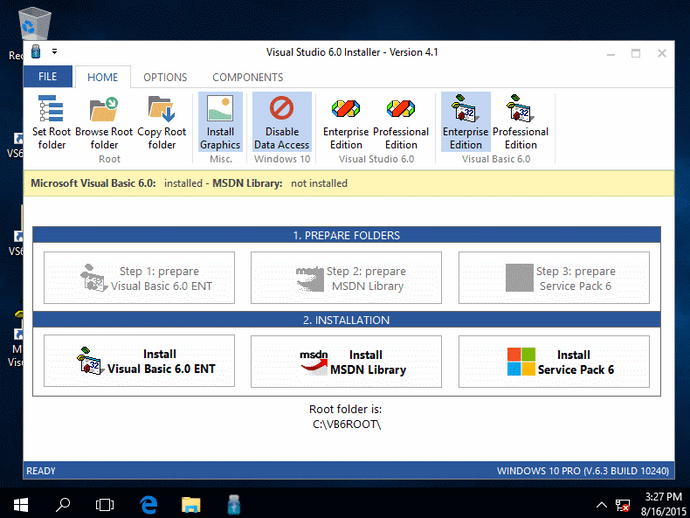Click the MSDN Library 'not installed' status text

point(319,184)
